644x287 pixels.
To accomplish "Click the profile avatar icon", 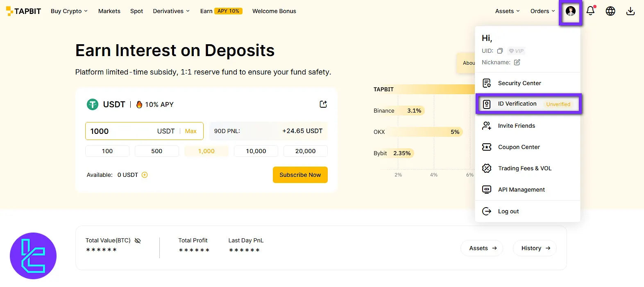I will [x=571, y=11].
